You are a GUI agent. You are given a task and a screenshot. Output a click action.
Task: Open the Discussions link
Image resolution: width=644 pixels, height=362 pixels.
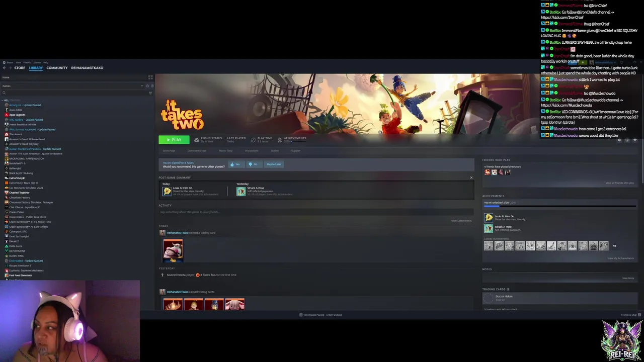coord(252,151)
